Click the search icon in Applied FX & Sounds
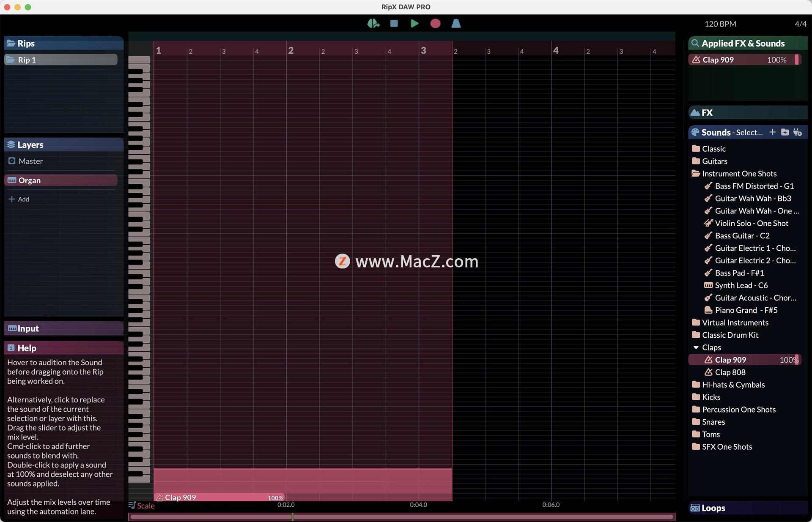Screen dimensions: 812x522 pos(695,43)
